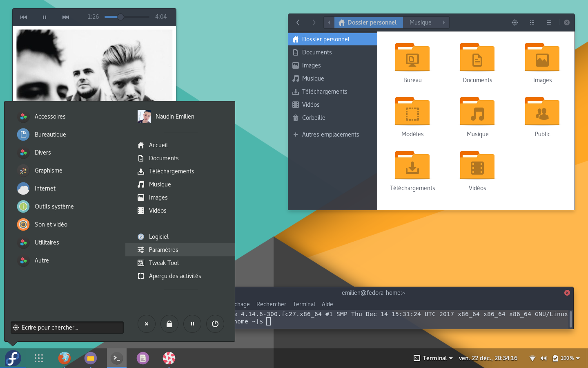Click the Musique path bar button

tap(421, 22)
